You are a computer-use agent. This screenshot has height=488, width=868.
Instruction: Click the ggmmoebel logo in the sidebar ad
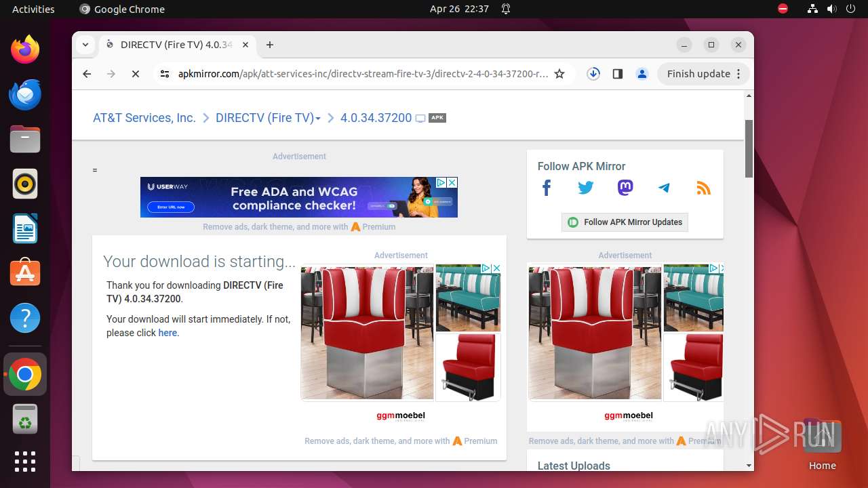coord(629,416)
